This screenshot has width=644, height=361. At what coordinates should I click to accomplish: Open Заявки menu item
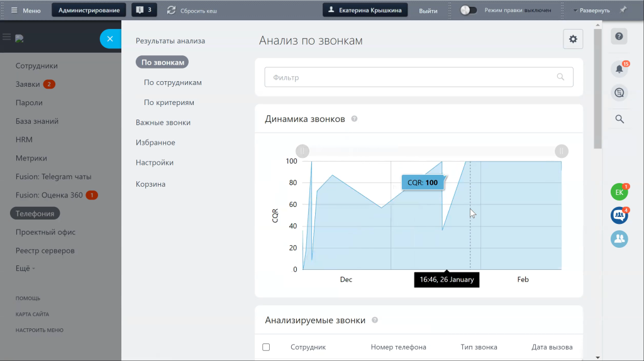(28, 84)
